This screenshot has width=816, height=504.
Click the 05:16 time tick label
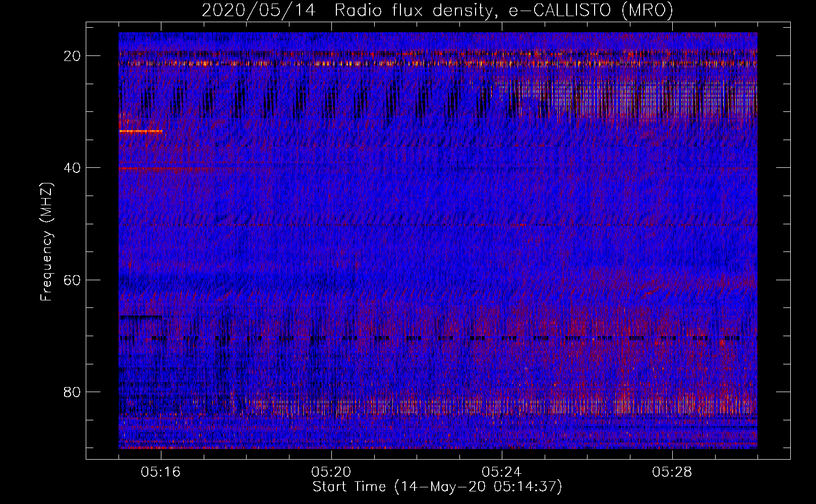pos(161,472)
